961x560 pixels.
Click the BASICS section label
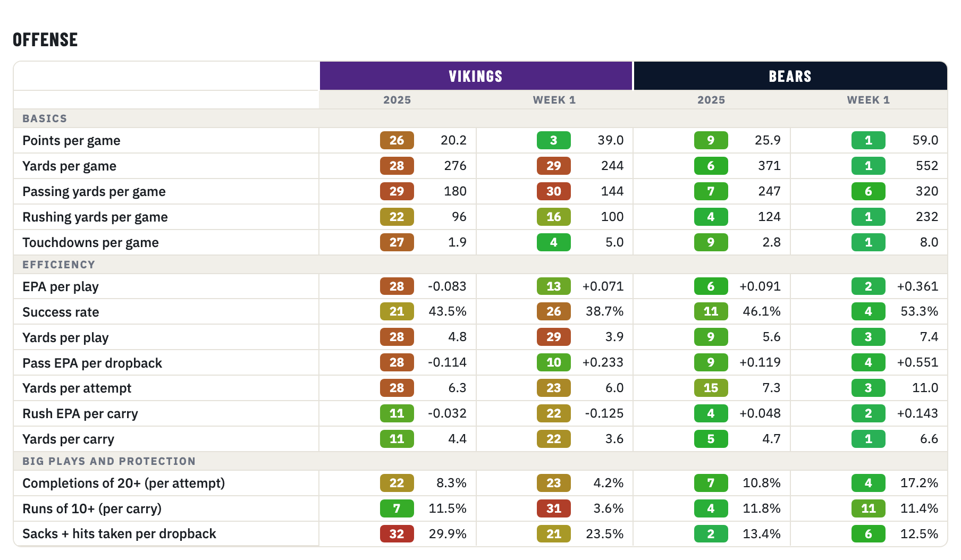[45, 118]
